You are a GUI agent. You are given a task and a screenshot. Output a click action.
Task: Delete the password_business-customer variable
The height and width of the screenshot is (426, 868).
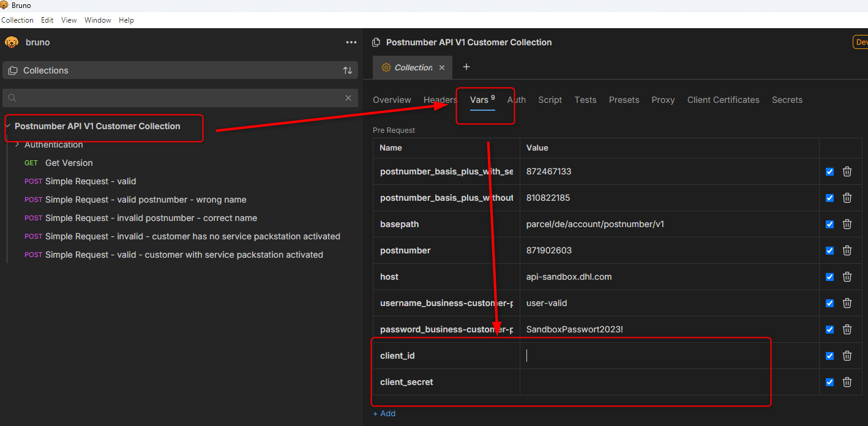tap(847, 329)
